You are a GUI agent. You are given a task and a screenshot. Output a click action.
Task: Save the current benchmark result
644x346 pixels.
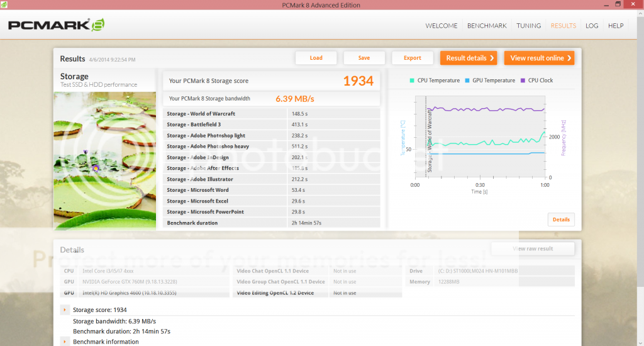pos(364,58)
